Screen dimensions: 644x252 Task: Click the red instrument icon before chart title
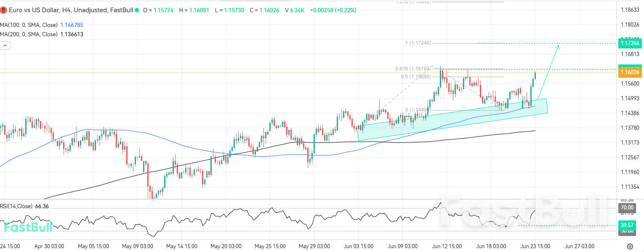click(4, 10)
